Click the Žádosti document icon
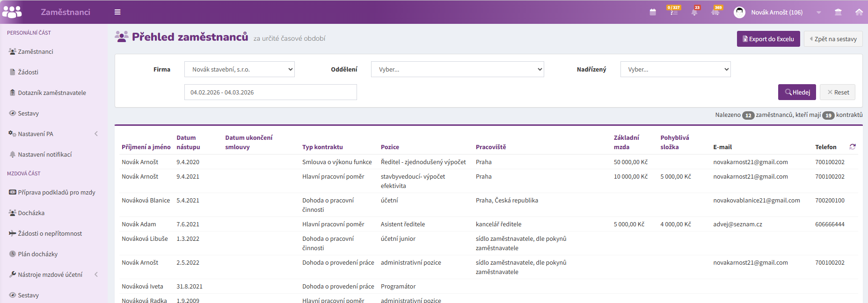The image size is (868, 303). 13,72
